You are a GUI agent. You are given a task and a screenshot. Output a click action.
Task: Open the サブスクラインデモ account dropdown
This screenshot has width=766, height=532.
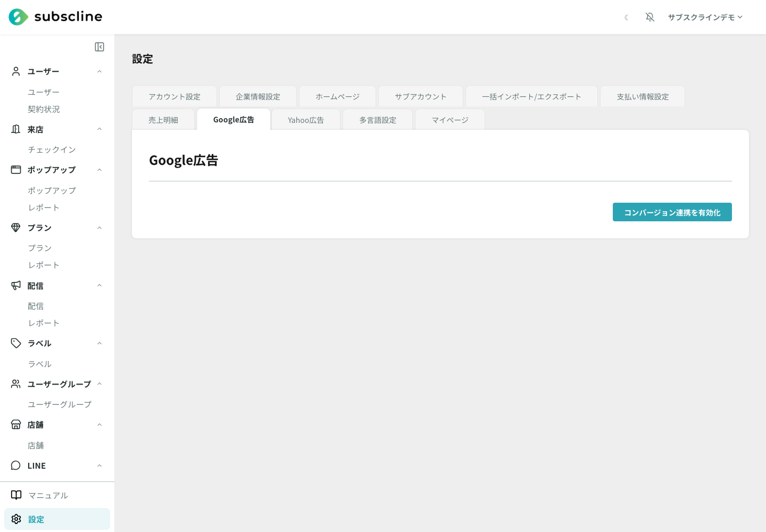pyautogui.click(x=705, y=17)
